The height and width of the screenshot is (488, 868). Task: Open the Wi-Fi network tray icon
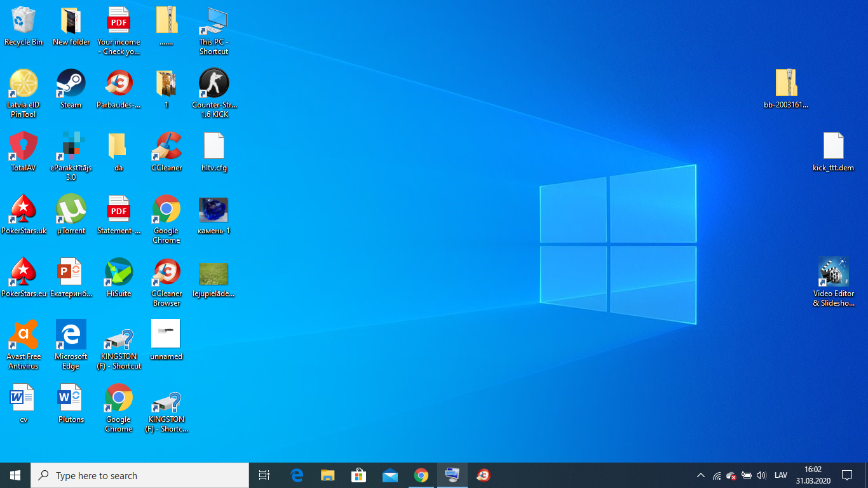717,475
